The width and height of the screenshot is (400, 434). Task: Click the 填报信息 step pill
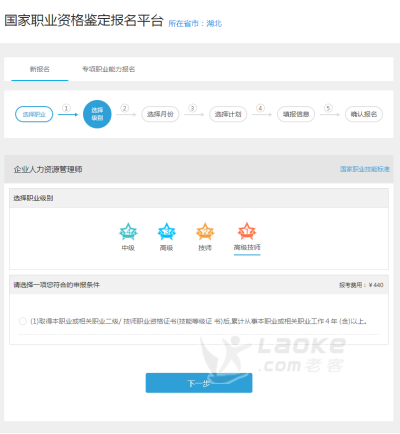click(x=296, y=114)
